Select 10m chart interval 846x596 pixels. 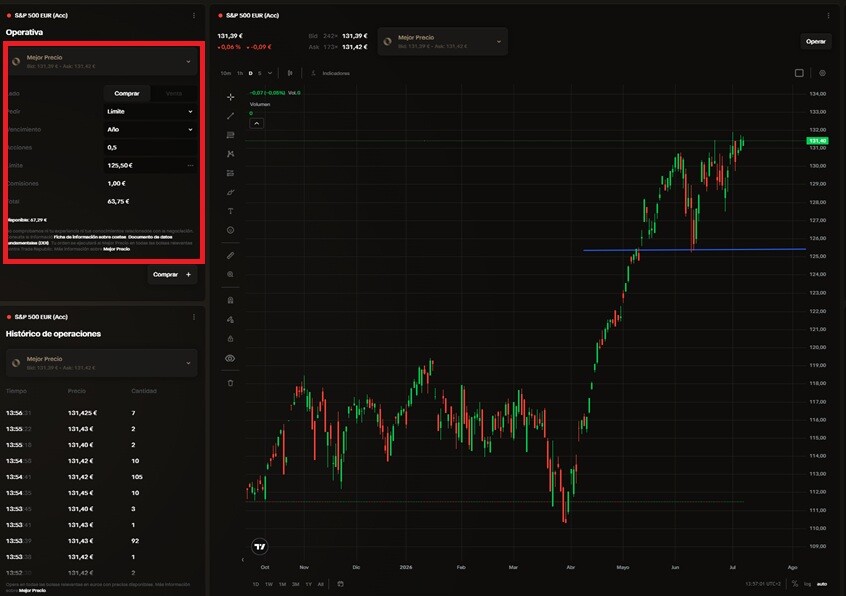[226, 73]
